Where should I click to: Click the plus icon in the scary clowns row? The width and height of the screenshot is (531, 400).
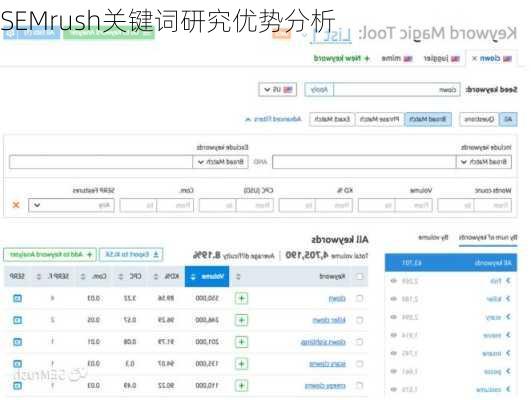241,364
